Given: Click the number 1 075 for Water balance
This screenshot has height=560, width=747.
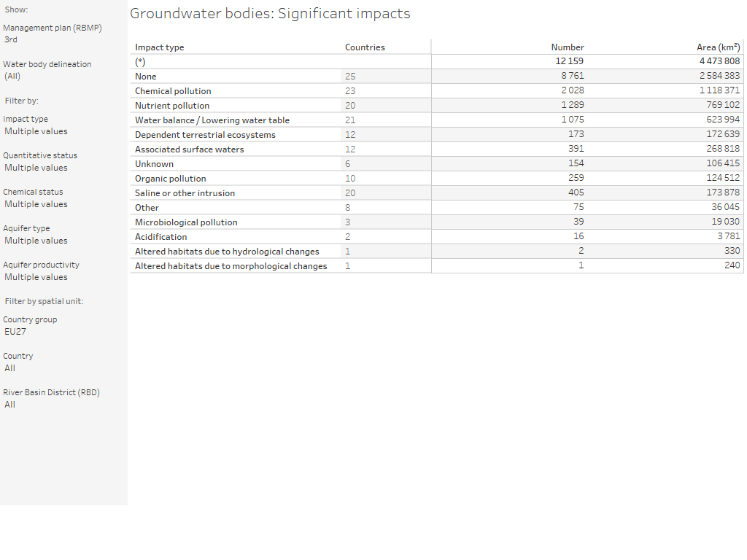Looking at the screenshot, I should [x=572, y=120].
